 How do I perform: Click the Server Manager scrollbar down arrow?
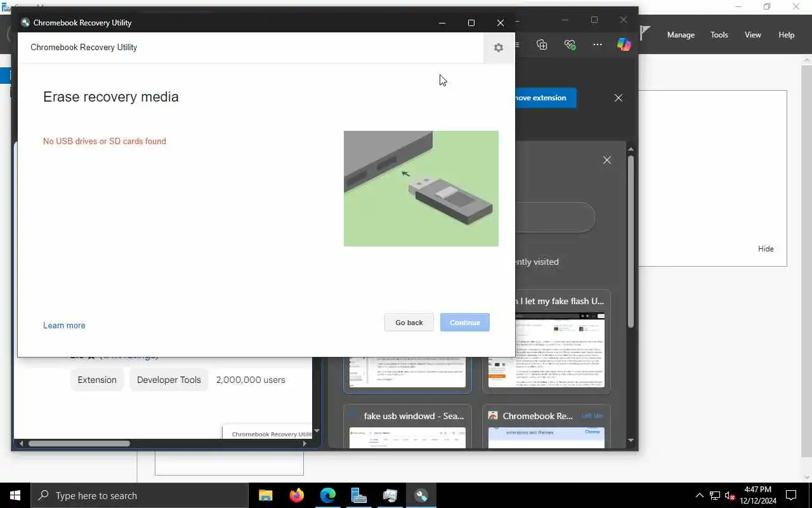[807, 477]
